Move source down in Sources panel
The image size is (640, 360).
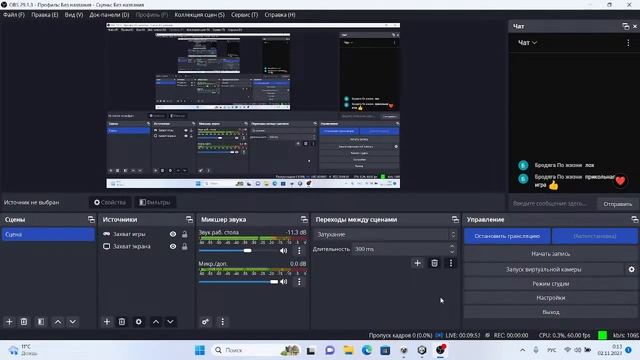170,322
